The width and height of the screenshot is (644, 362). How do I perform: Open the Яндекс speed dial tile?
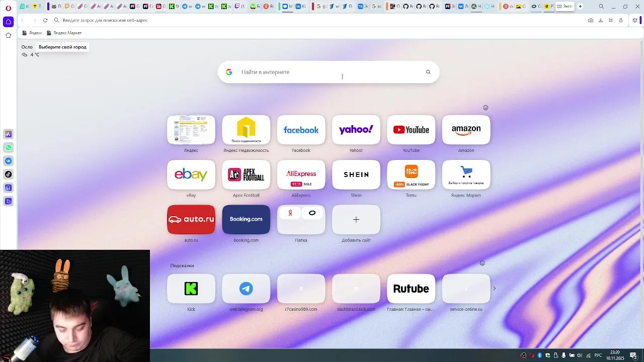191,130
